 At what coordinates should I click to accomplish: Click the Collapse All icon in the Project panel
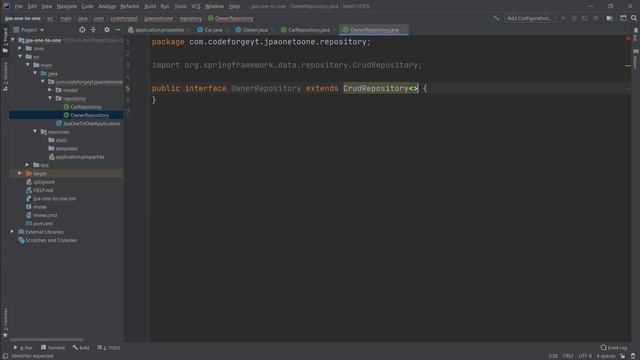[x=93, y=30]
